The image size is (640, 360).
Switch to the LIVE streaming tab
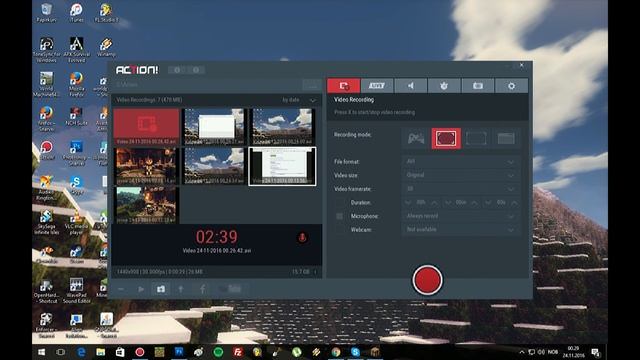pos(377,86)
